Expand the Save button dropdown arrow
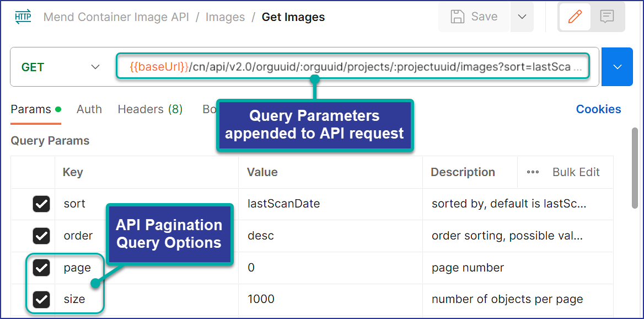 [521, 17]
